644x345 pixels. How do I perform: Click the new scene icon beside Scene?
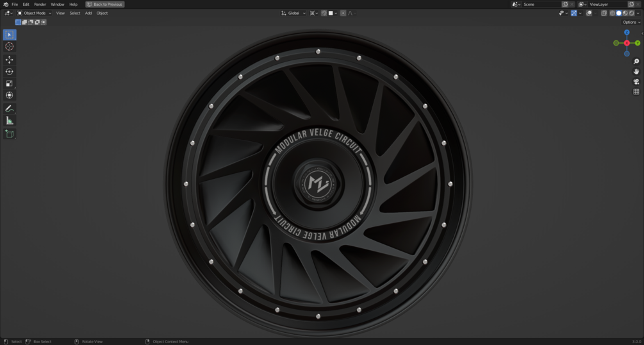(x=565, y=4)
